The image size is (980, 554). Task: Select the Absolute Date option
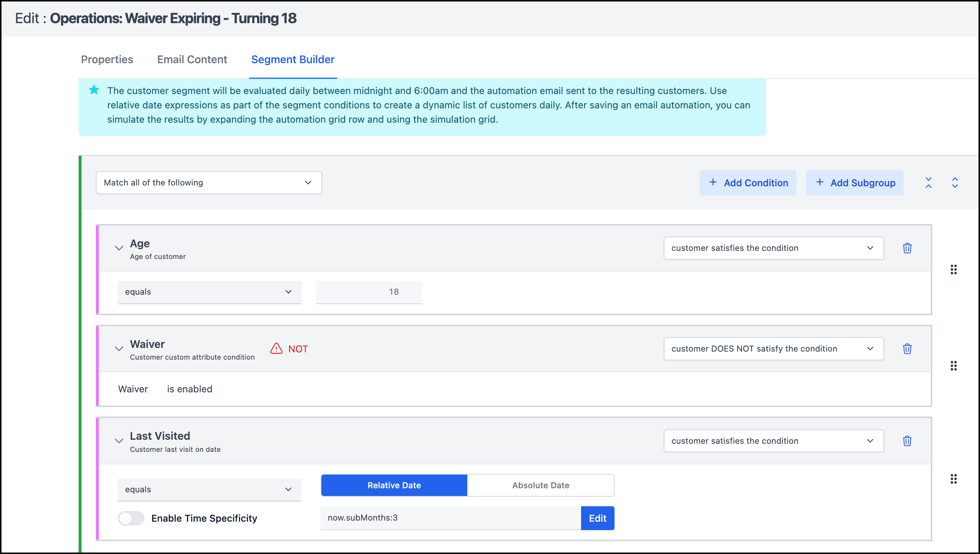[x=540, y=485]
